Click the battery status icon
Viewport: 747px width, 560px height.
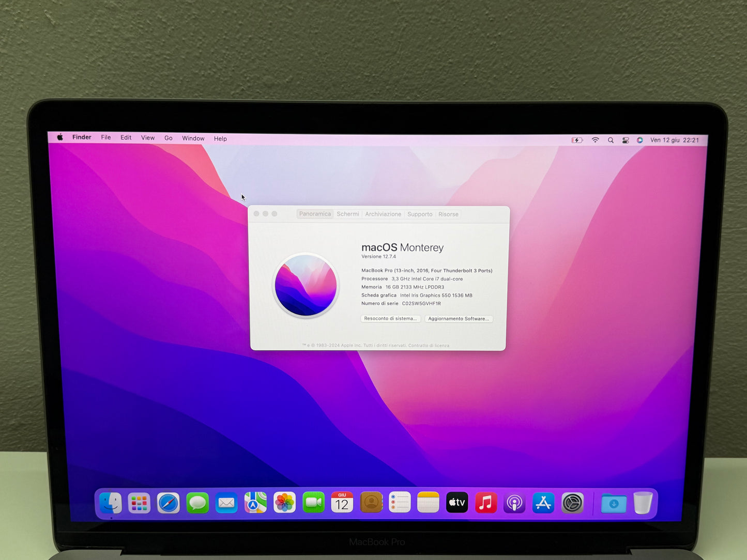pos(577,140)
